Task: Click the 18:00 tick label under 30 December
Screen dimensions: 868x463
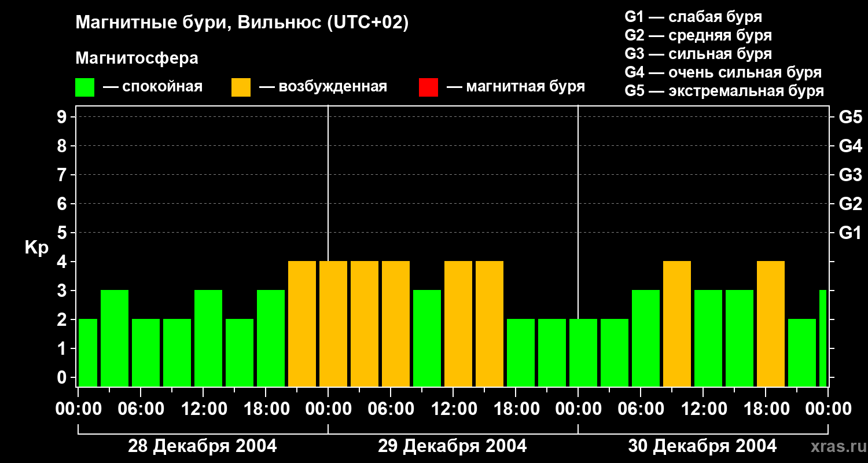Action: pos(766,409)
